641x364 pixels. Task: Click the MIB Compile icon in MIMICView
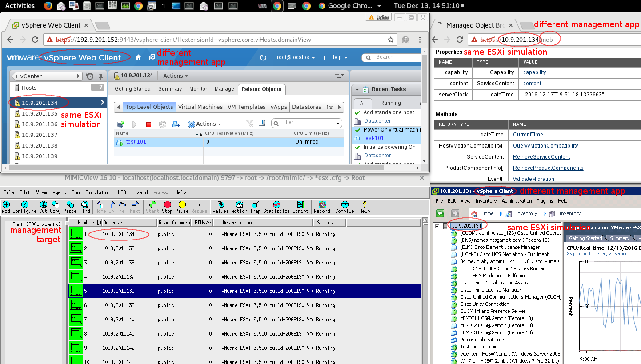coord(345,205)
